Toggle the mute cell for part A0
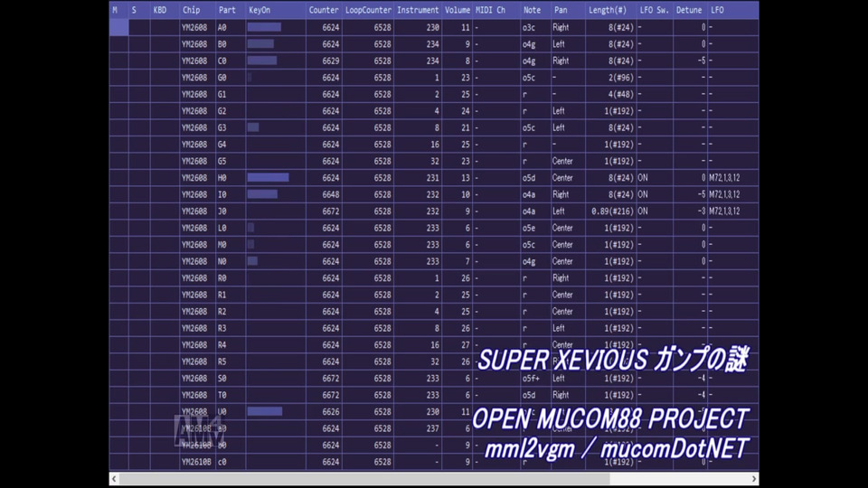 pyautogui.click(x=118, y=27)
